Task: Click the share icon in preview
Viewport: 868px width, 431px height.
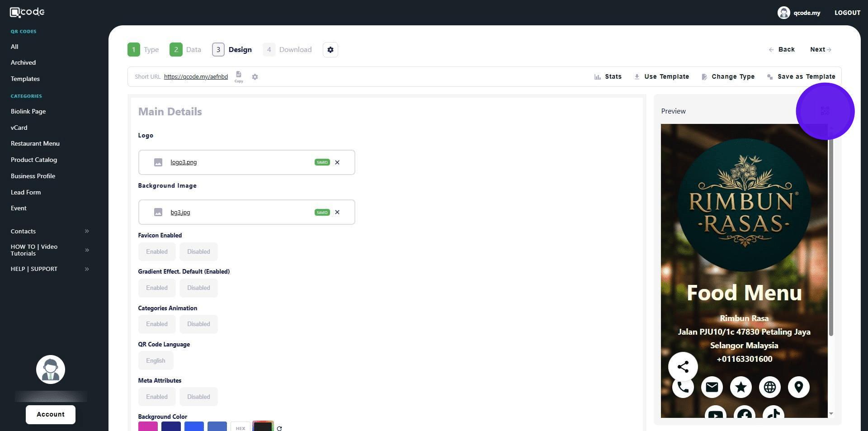Action: point(683,367)
